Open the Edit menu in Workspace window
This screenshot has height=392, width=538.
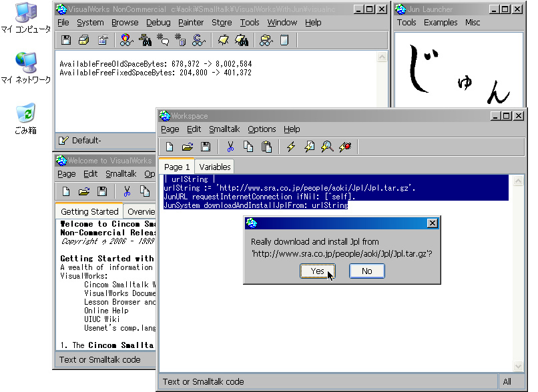pos(194,129)
